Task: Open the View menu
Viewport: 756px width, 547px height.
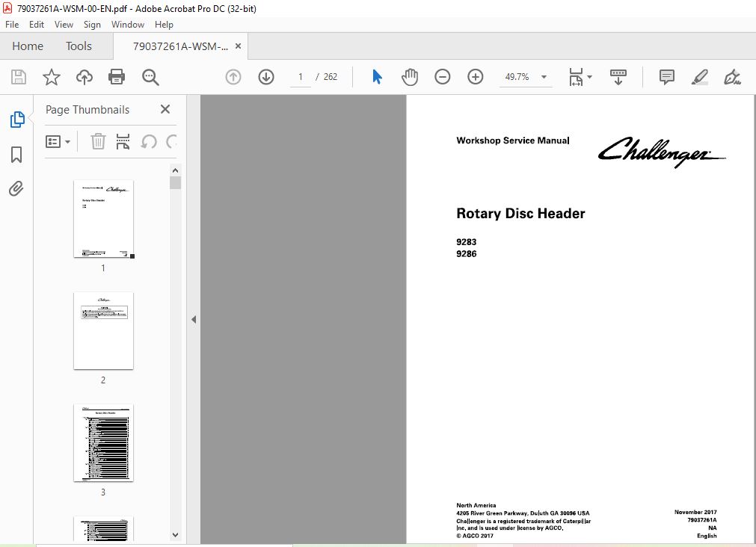Action: (64, 25)
